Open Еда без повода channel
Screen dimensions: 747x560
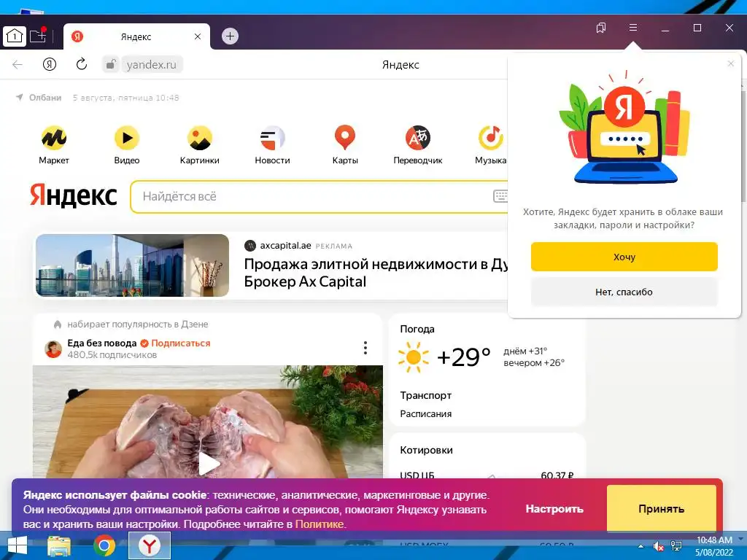102,343
